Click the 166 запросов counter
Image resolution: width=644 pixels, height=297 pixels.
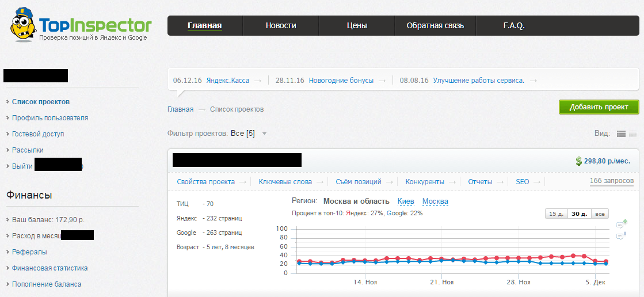[x=612, y=181]
